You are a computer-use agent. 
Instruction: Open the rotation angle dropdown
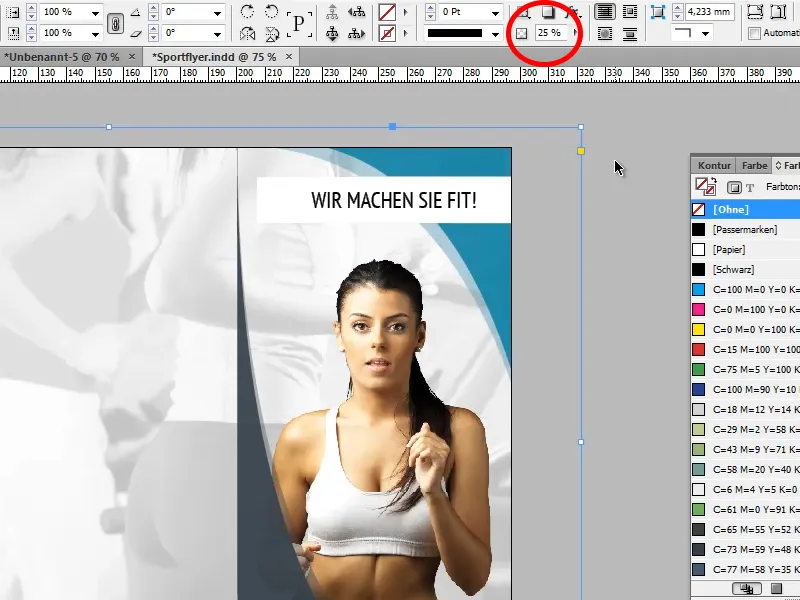(x=217, y=13)
